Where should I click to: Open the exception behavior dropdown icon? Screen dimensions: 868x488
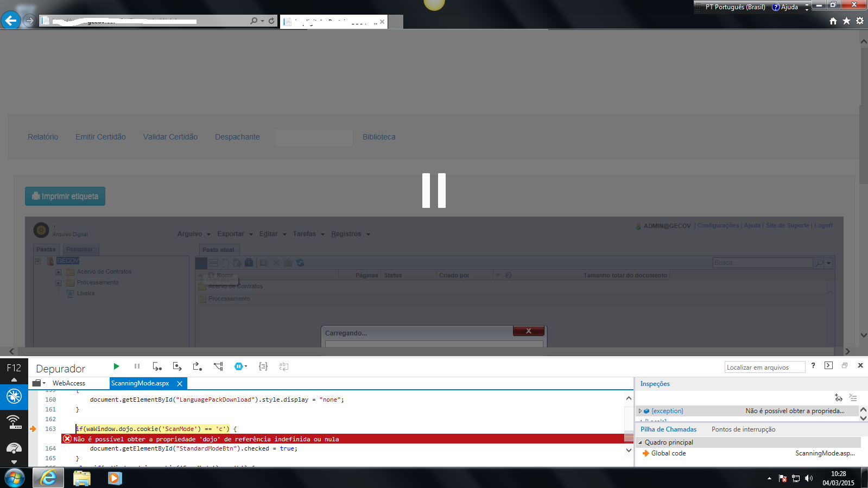click(x=240, y=366)
